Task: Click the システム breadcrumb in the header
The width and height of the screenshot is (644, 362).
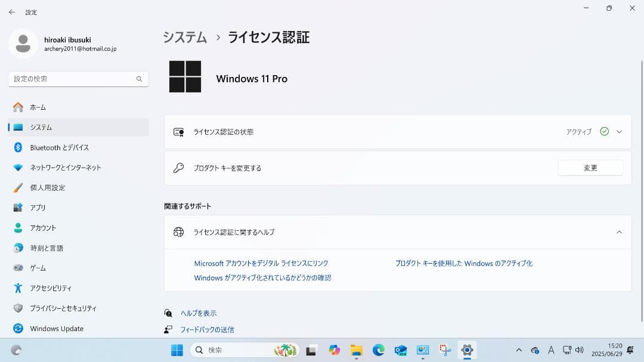Action: [x=184, y=37]
